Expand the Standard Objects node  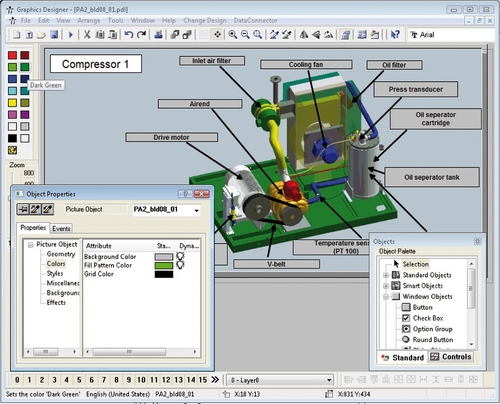click(386, 275)
